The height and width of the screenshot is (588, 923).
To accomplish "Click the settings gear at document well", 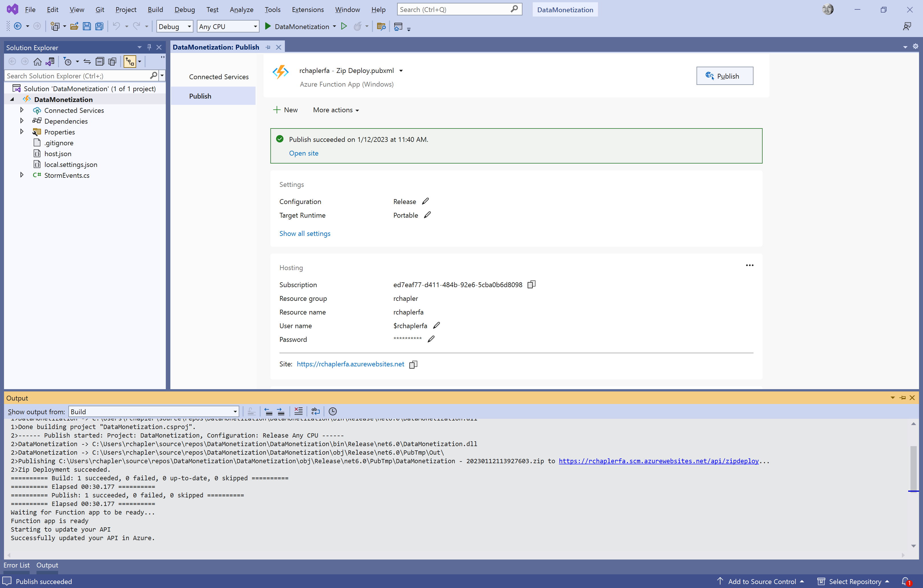I will (915, 46).
